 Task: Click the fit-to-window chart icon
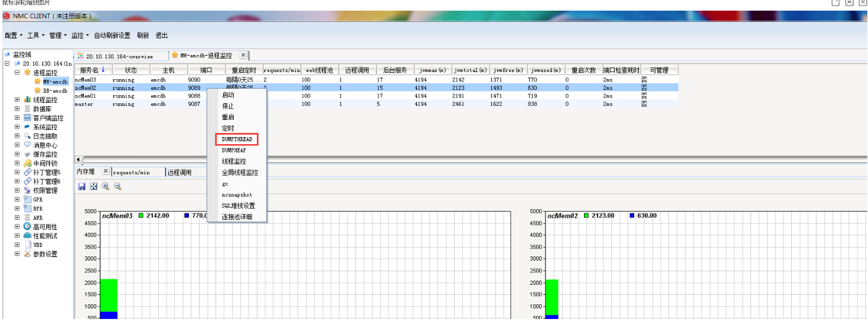tap(93, 186)
